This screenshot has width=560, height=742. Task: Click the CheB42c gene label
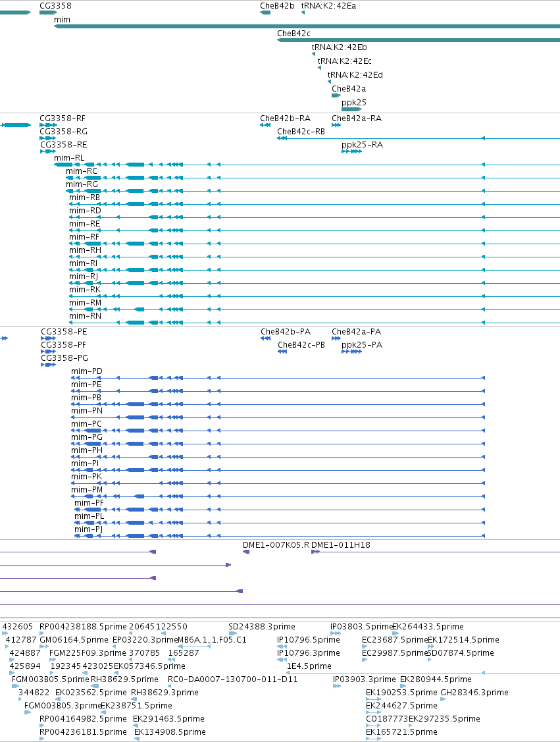[x=293, y=33]
